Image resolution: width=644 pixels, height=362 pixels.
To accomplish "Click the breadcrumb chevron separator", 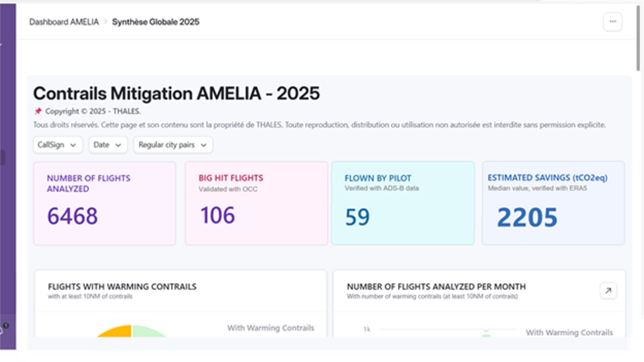I will pos(106,22).
